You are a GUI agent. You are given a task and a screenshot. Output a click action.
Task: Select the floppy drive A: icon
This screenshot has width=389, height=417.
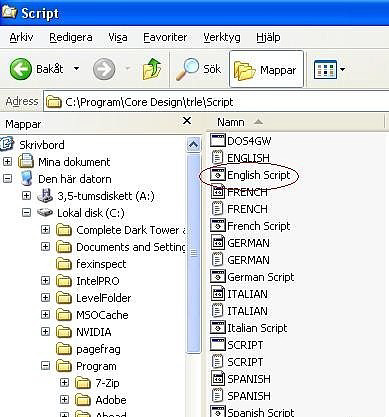coord(45,195)
